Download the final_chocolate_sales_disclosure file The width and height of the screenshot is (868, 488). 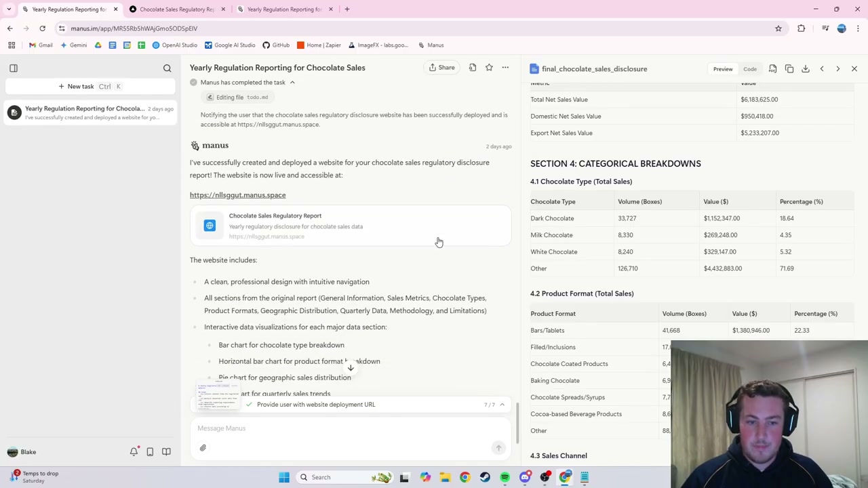(x=806, y=68)
